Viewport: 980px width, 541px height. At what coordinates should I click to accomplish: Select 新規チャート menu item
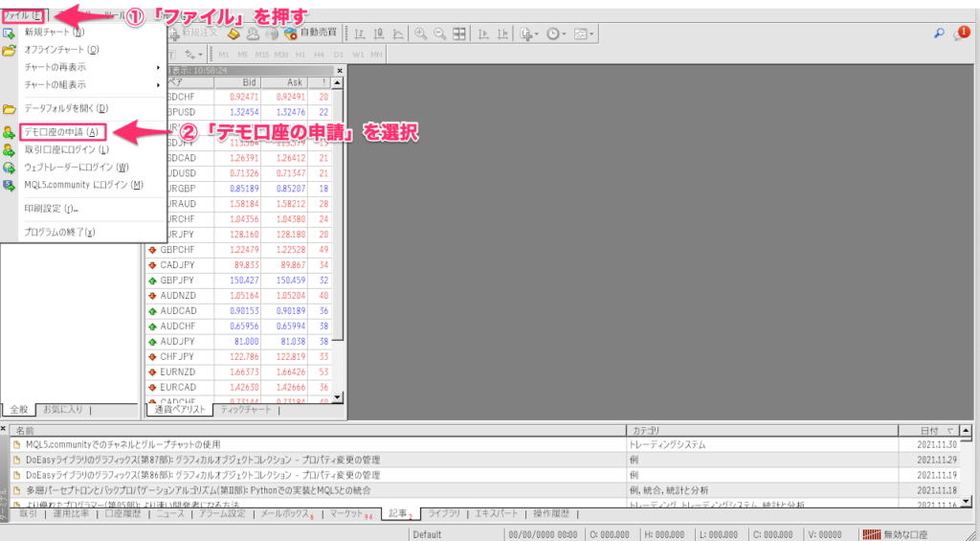(x=54, y=32)
